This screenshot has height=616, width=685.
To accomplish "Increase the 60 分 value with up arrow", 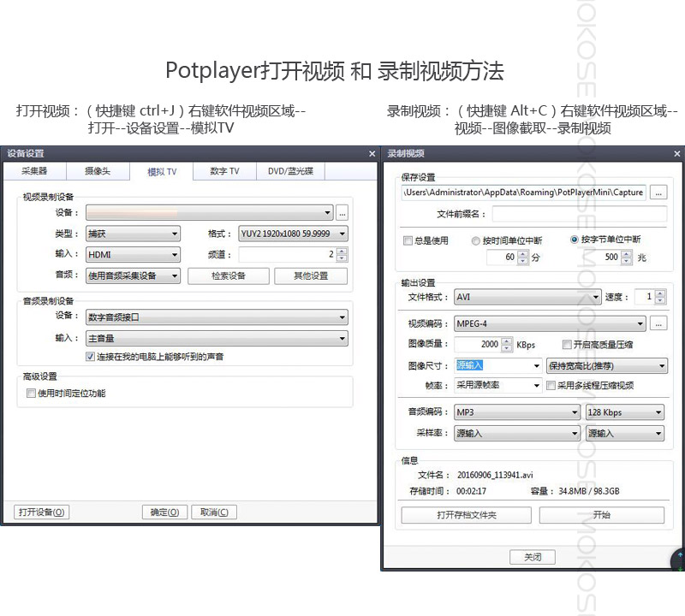I will pyautogui.click(x=523, y=254).
